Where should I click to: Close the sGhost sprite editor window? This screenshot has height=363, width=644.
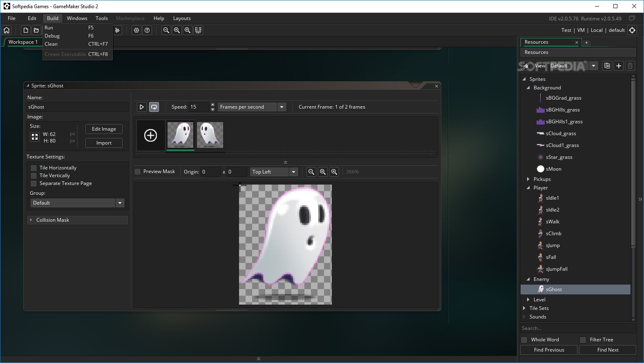436,86
